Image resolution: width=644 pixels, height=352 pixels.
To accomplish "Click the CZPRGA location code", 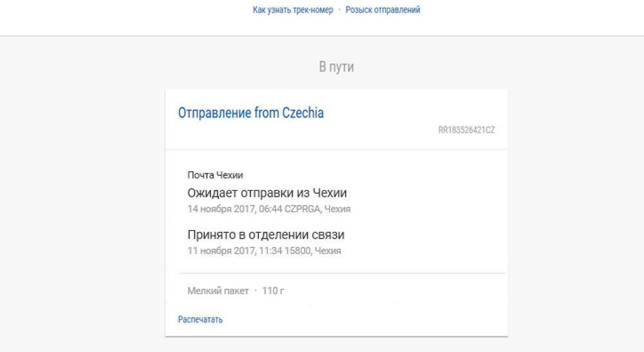I will click(302, 209).
